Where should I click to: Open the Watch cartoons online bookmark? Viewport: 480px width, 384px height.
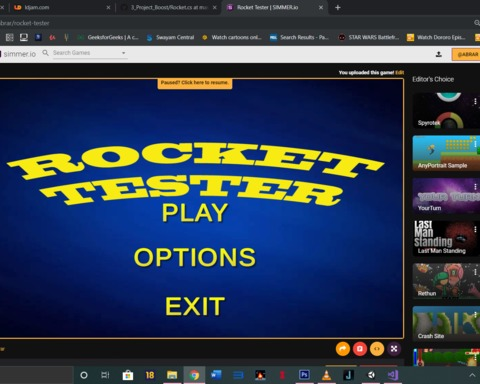click(x=232, y=37)
